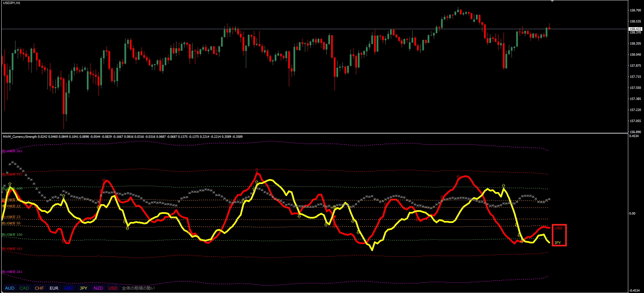Click the 158.700 price scale value
Image resolution: width=644 pixels, height=293 pixels.
point(635,10)
